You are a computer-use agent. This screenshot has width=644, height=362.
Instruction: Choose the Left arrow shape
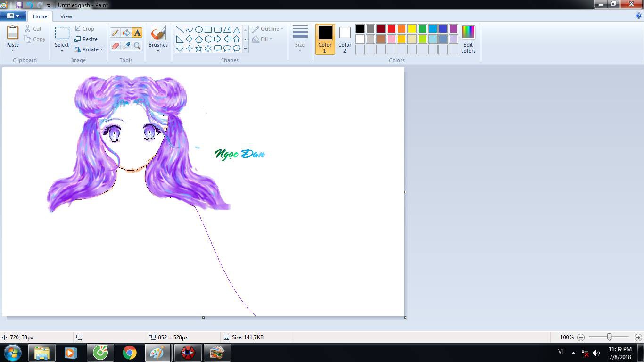click(x=227, y=39)
